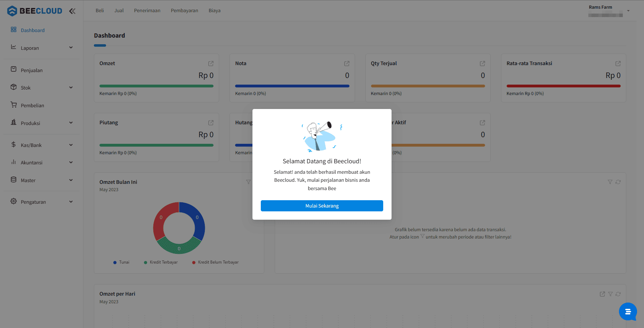
Task: Click the Laporan chart icon
Action: tap(14, 47)
